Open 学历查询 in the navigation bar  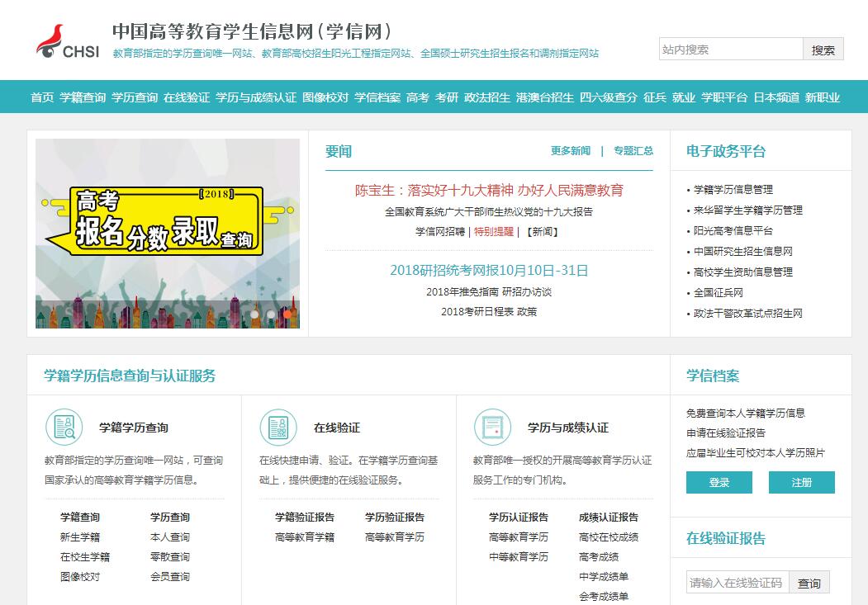(x=135, y=97)
